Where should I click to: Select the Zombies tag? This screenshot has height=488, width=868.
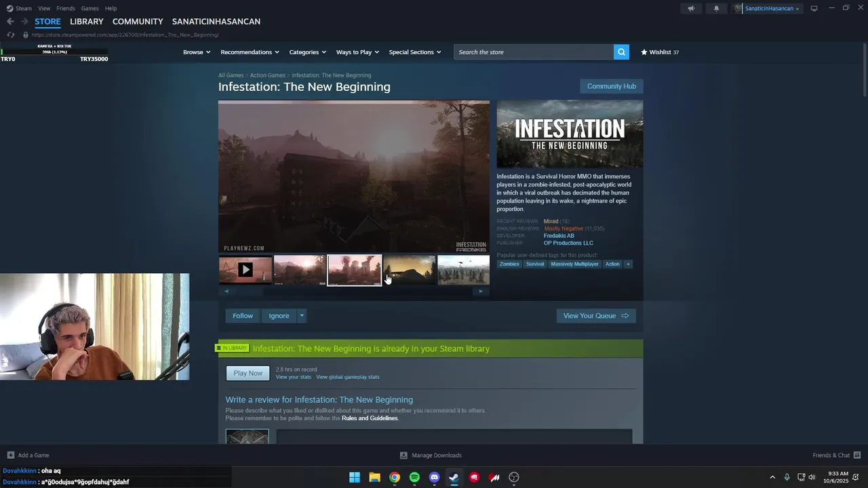coord(509,264)
